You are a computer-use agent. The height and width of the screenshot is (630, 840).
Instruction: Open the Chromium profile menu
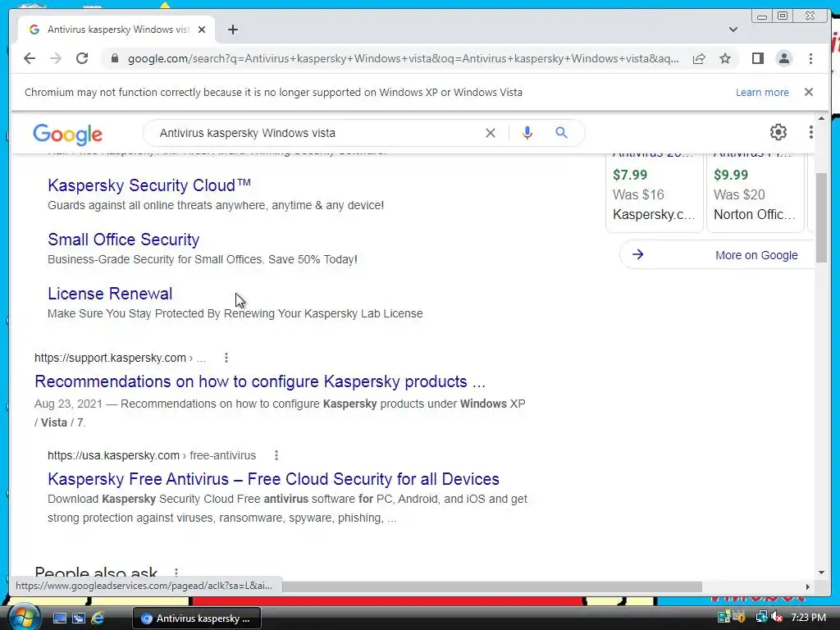[783, 58]
